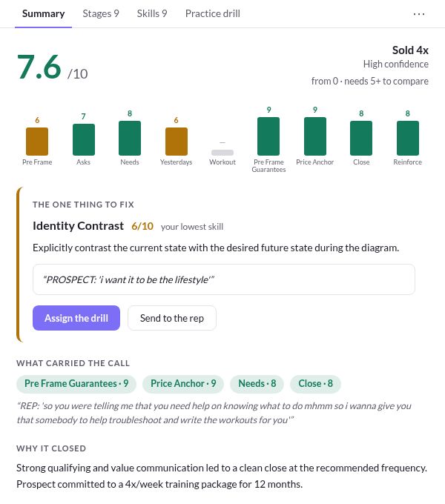This screenshot has height=504, width=445.
Task: Open the Skills 9 tab
Action: 152,13
